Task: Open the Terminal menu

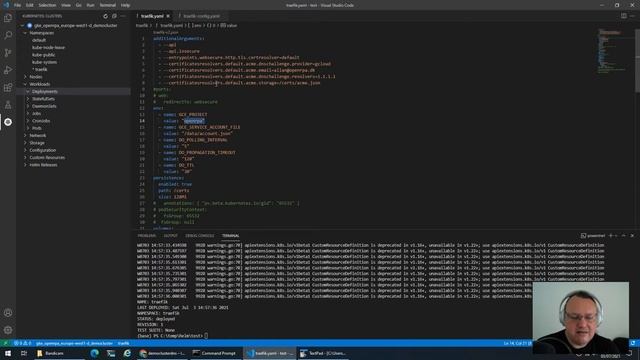Action: [107, 5]
